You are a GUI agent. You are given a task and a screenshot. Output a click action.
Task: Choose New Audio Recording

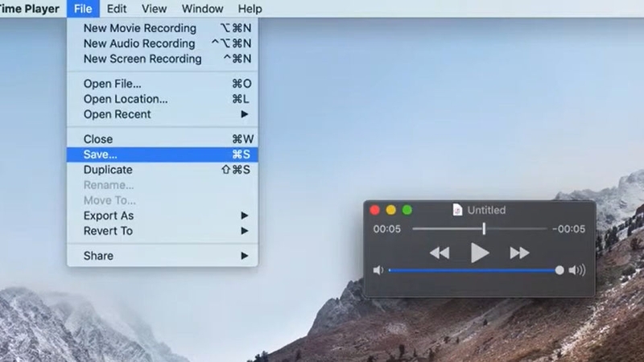click(x=163, y=43)
